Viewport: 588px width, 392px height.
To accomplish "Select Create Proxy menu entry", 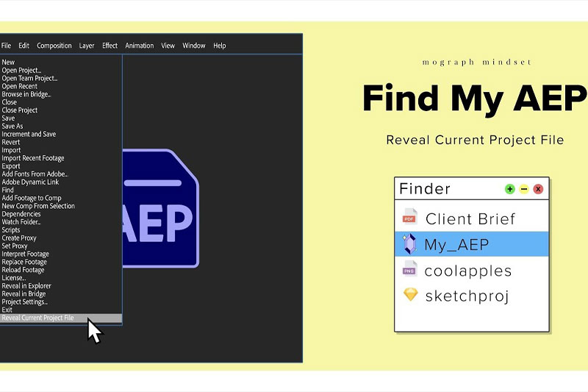I will click(x=19, y=238).
